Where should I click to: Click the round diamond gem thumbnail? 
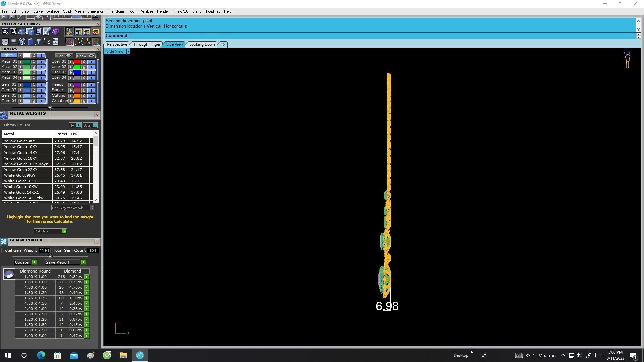[x=9, y=274]
